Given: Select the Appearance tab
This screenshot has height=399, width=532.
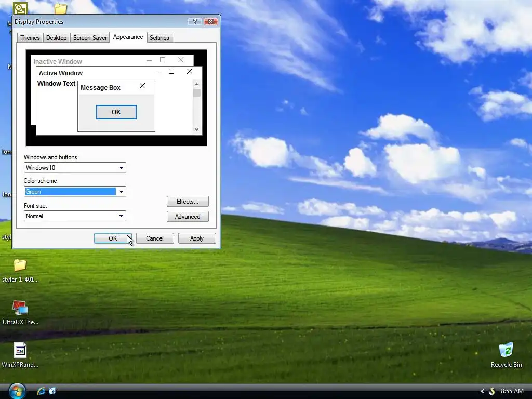Looking at the screenshot, I should pyautogui.click(x=128, y=37).
